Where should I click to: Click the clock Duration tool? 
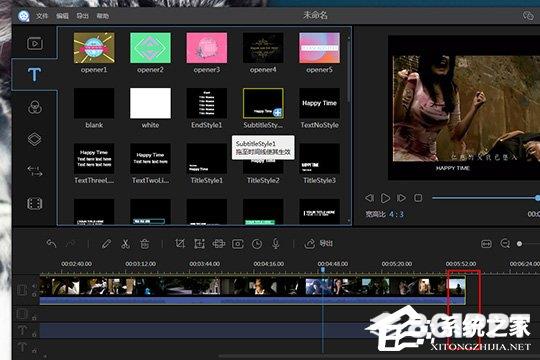pyautogui.click(x=257, y=244)
